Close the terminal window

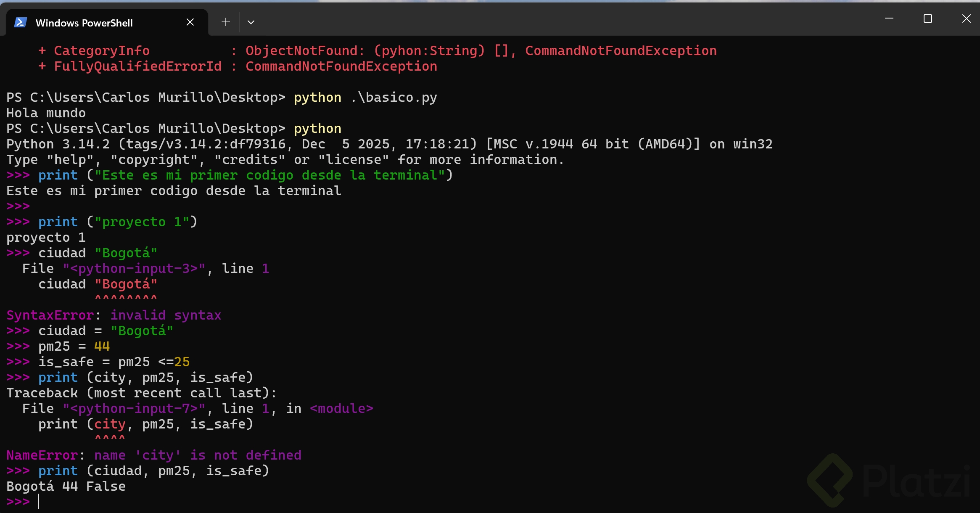tap(966, 19)
